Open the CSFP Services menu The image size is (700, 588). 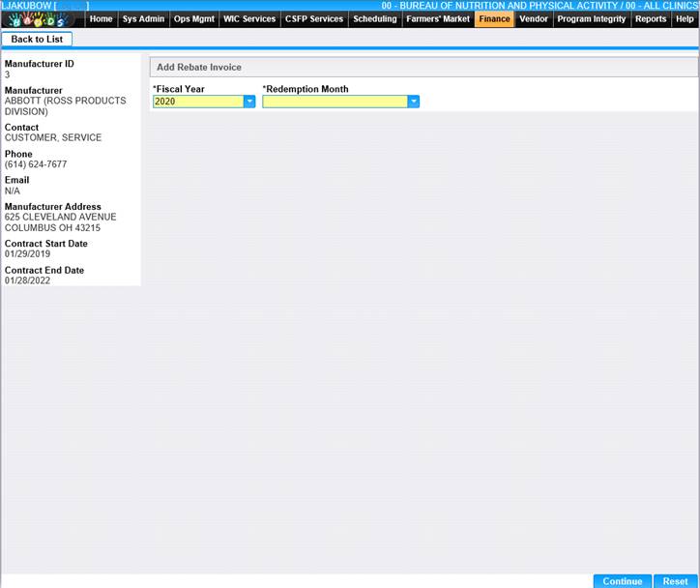[314, 19]
